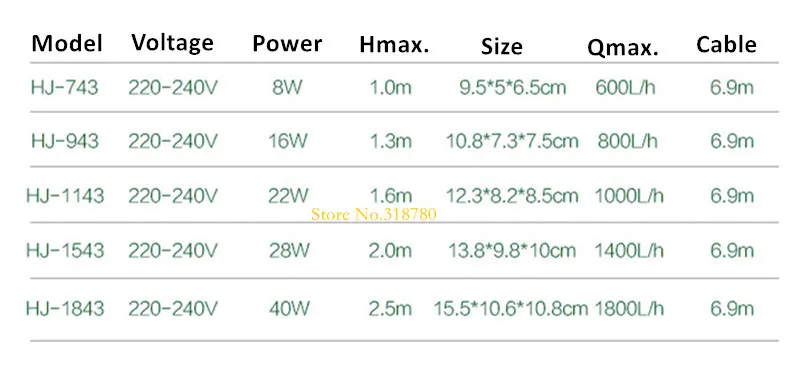
Task: Click the 16W power value
Action: click(x=288, y=140)
